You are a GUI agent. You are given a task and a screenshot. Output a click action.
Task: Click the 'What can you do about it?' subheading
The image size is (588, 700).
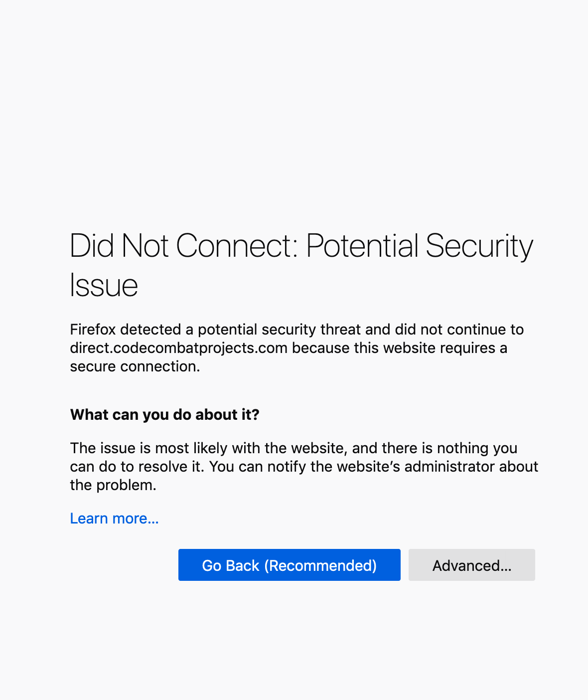(164, 415)
